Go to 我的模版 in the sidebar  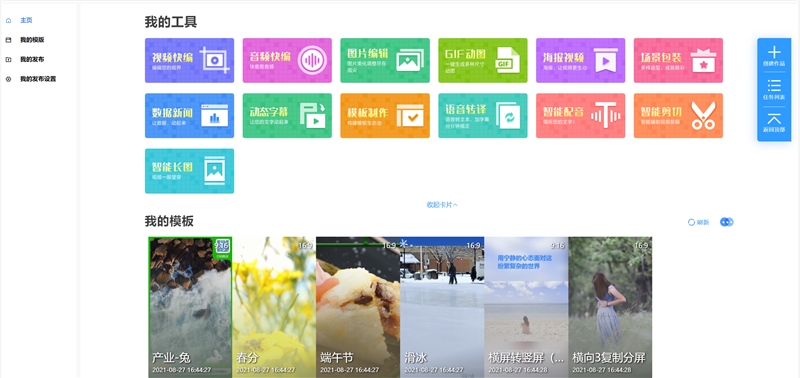(x=32, y=40)
